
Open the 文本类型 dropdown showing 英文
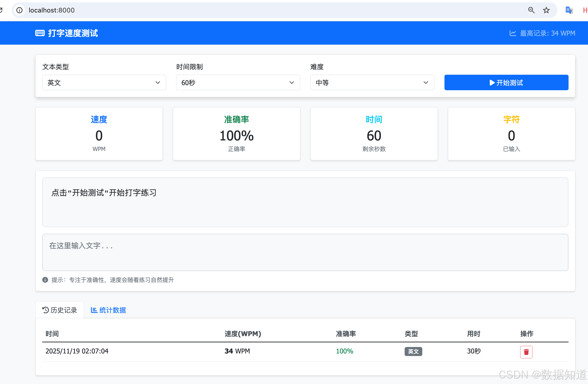[104, 83]
